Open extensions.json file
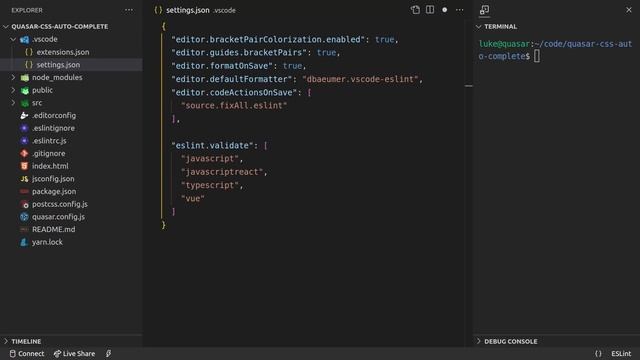The width and height of the screenshot is (640, 360). (x=63, y=52)
